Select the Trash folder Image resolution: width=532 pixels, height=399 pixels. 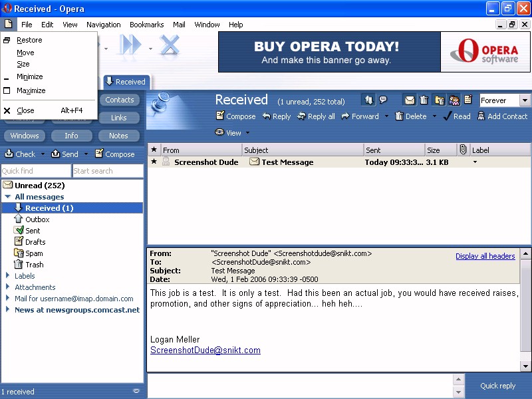point(35,265)
